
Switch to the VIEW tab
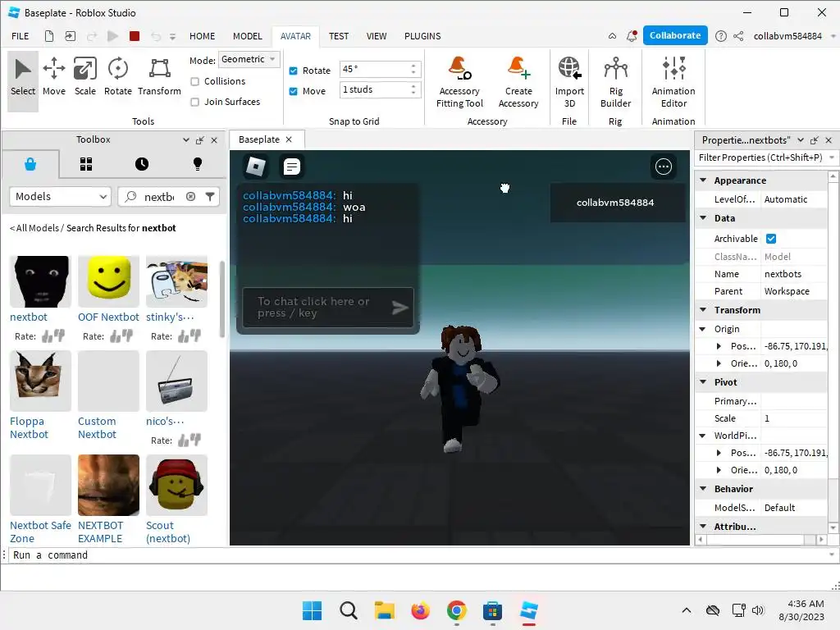[x=376, y=36]
